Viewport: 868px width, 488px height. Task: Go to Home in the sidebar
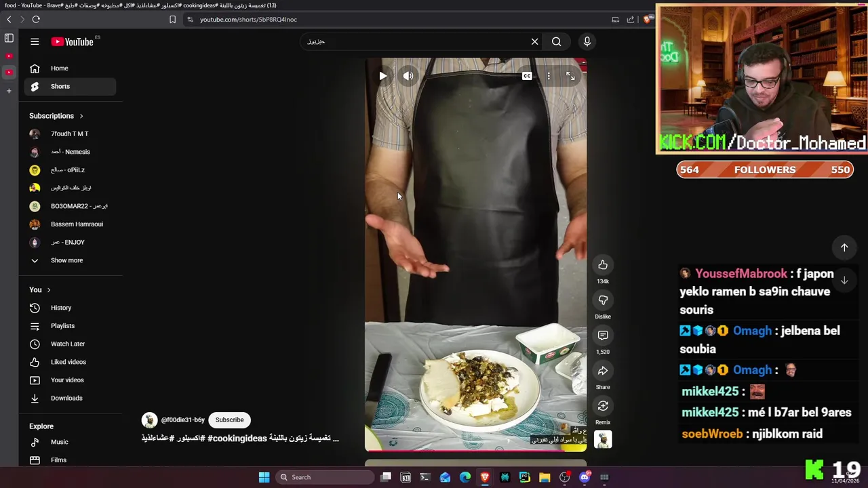tap(71, 68)
